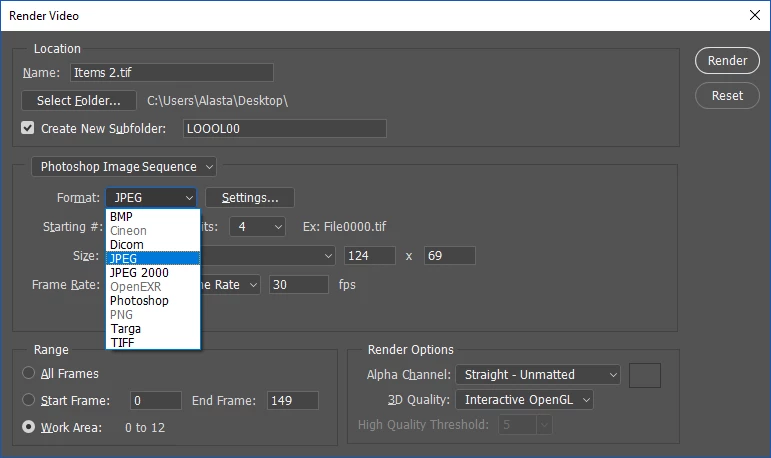
Task: Choose Photoshop format from the list
Action: click(153, 301)
